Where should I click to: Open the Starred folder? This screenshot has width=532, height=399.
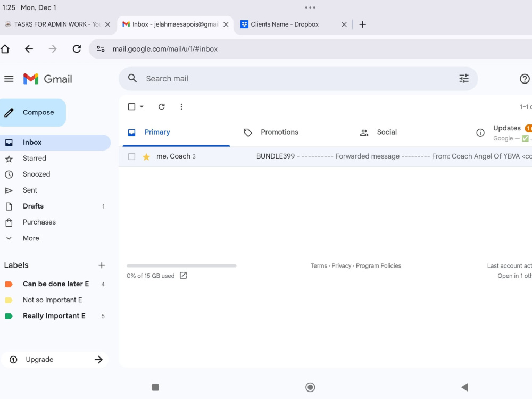[55, 159]
